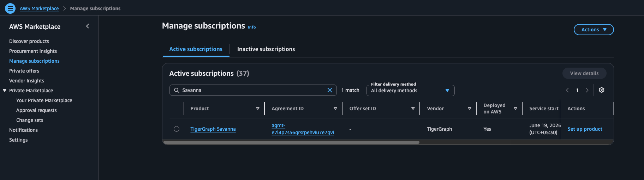Select page number 1 in pagination

[577, 90]
